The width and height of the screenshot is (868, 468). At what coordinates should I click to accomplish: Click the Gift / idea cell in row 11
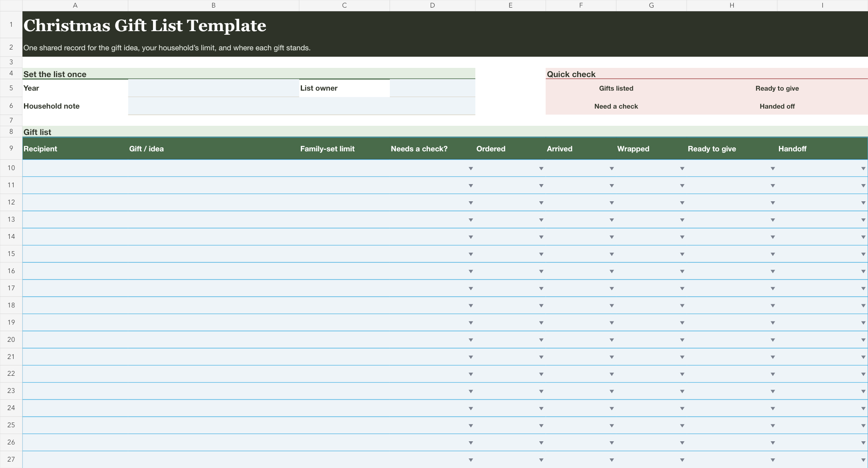click(213, 185)
